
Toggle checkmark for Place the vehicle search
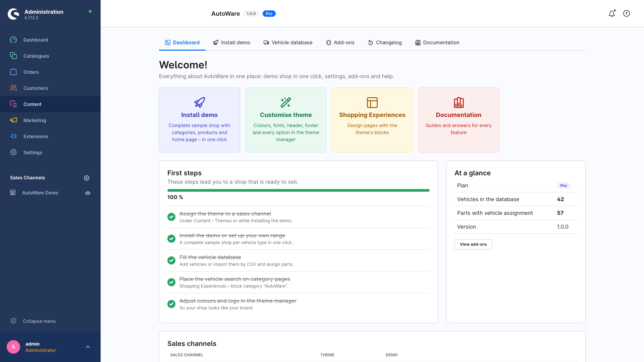(x=171, y=282)
